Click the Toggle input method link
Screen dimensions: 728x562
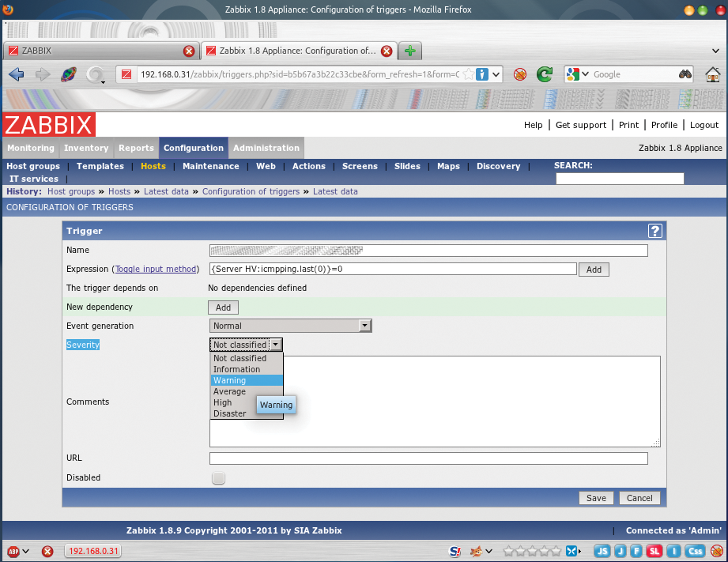pos(156,269)
